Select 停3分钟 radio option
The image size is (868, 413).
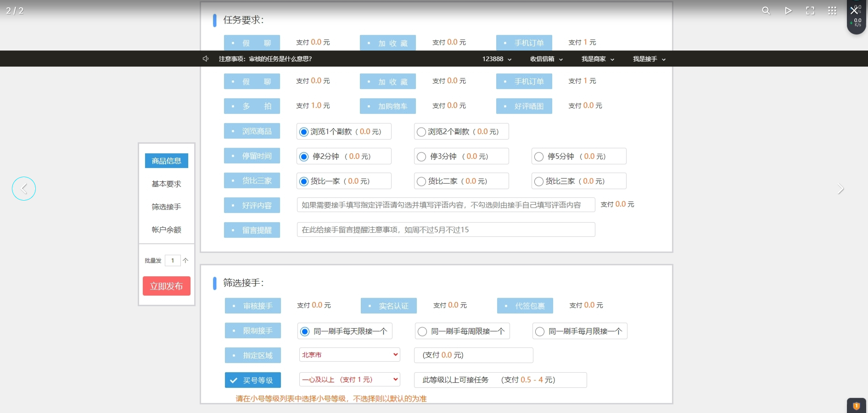[x=421, y=157]
